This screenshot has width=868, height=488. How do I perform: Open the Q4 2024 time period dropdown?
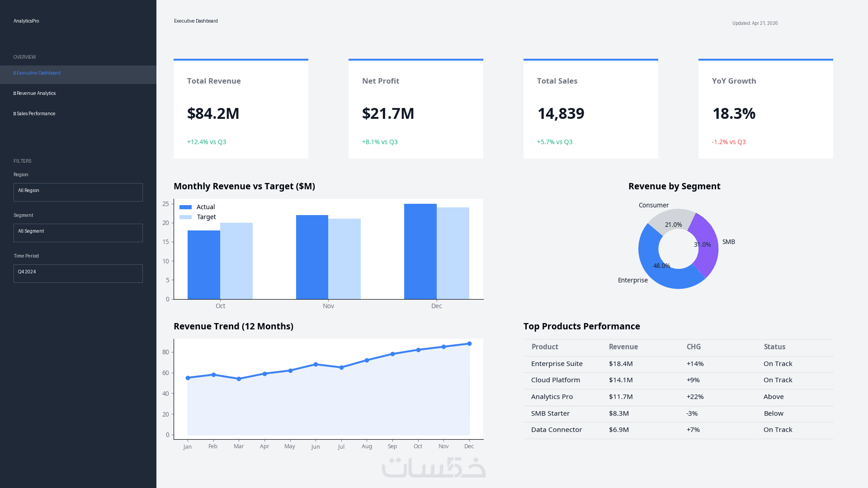(78, 273)
